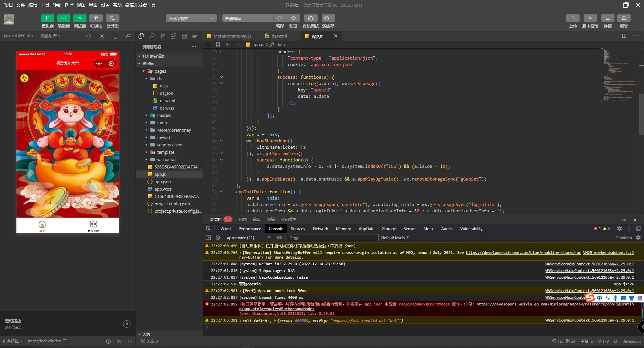Click the split editor icon

click(x=624, y=36)
